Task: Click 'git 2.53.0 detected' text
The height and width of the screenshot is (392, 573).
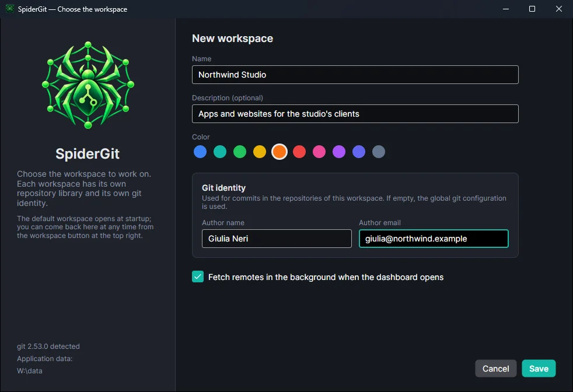Action: (x=48, y=346)
